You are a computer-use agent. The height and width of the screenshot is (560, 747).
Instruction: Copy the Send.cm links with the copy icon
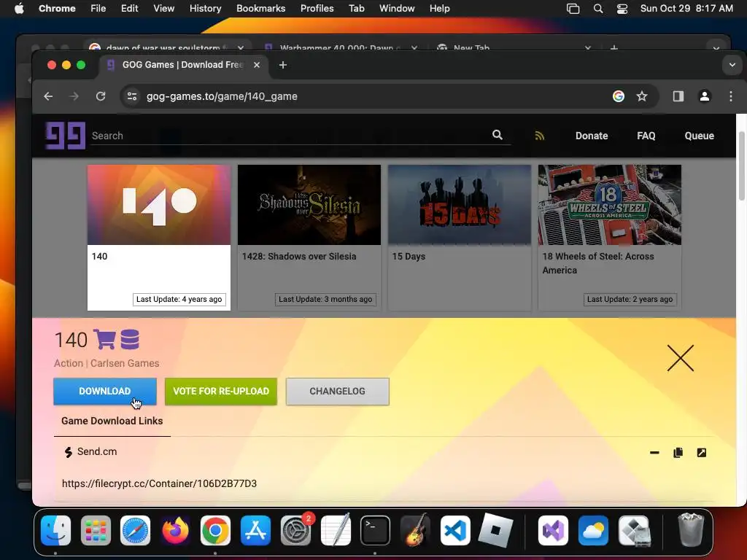(x=678, y=452)
